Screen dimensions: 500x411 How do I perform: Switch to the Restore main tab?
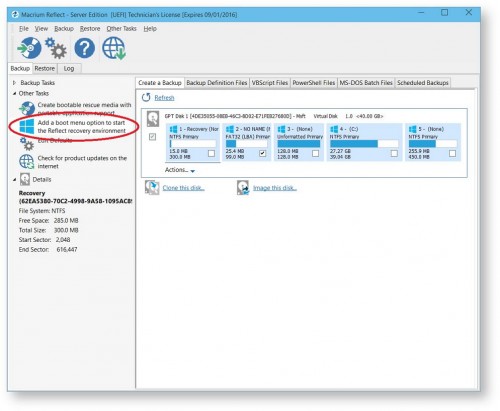(x=44, y=68)
